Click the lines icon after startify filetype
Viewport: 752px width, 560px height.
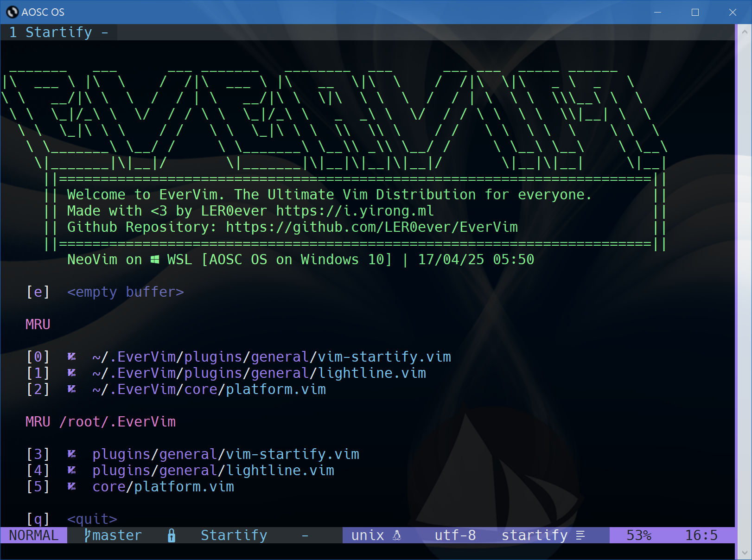(580, 535)
